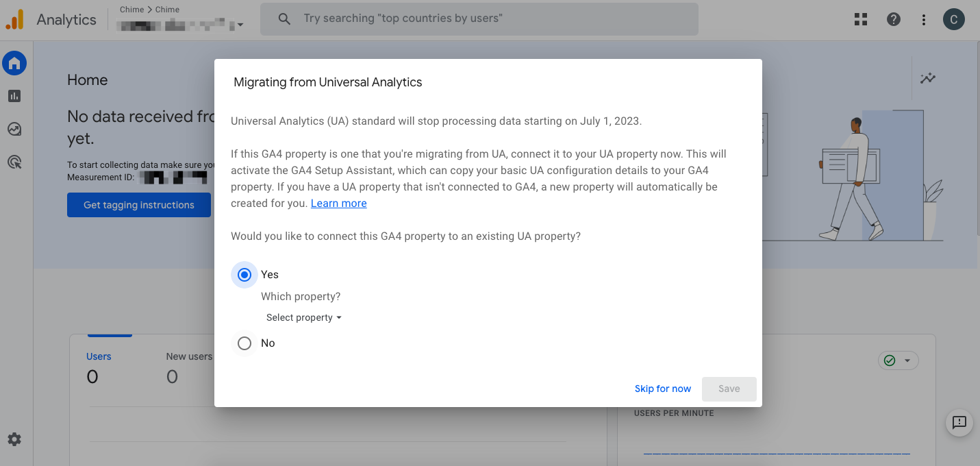This screenshot has width=980, height=466.
Task: Click the Chime > Chime breadcrumb
Action: pyautogui.click(x=149, y=10)
